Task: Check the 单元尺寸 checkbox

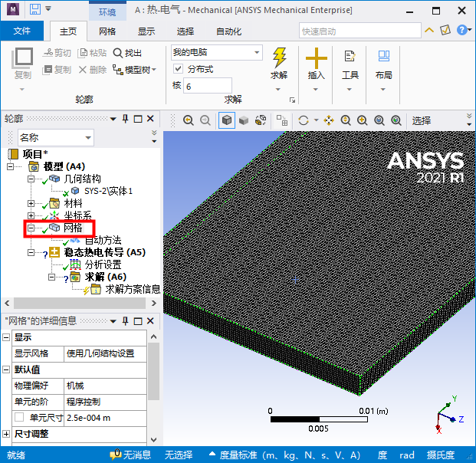Action: 18,418
